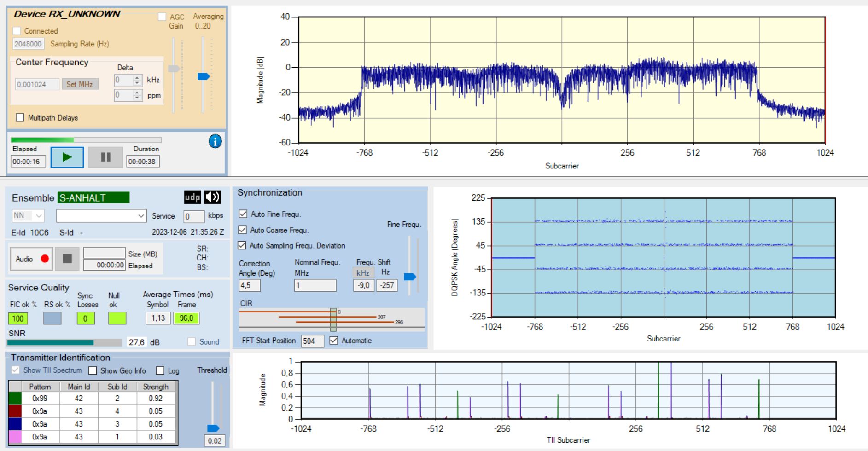
Task: Increase Delta kHz with spinner up arrow
Action: point(137,78)
